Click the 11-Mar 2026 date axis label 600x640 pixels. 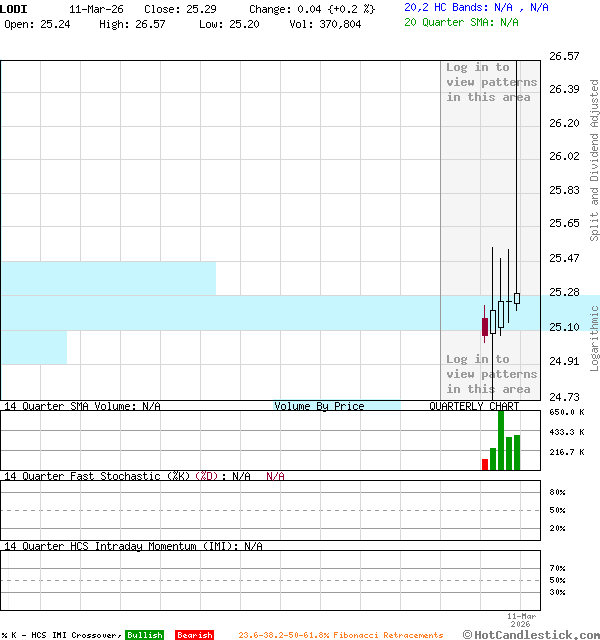[x=522, y=619]
